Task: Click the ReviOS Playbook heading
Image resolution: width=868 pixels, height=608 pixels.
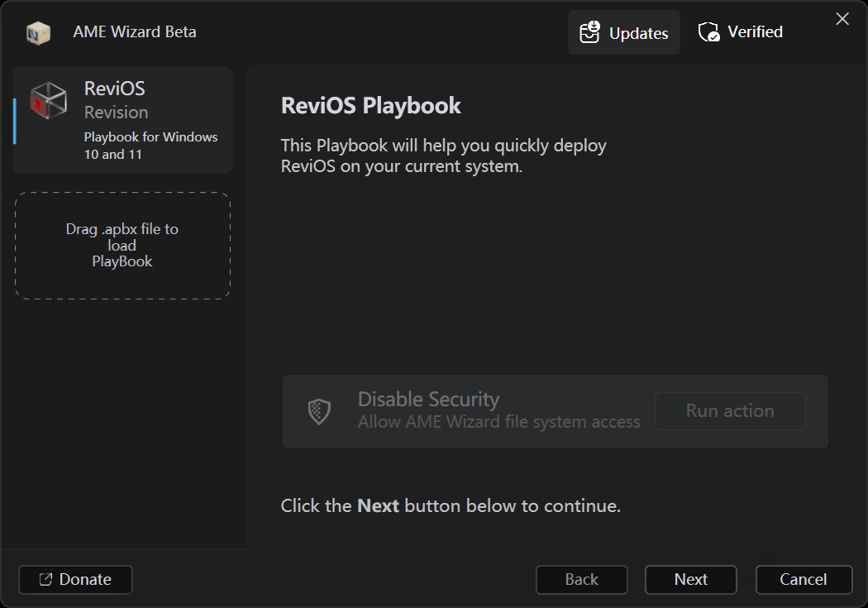Action: (371, 106)
